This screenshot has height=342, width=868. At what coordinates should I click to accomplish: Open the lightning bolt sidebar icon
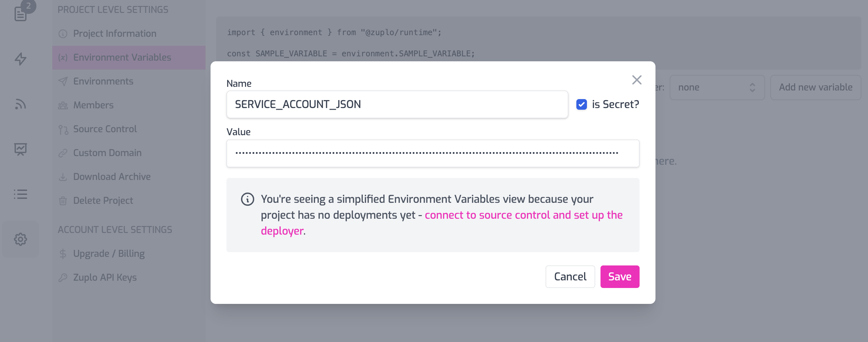pyautogui.click(x=21, y=59)
